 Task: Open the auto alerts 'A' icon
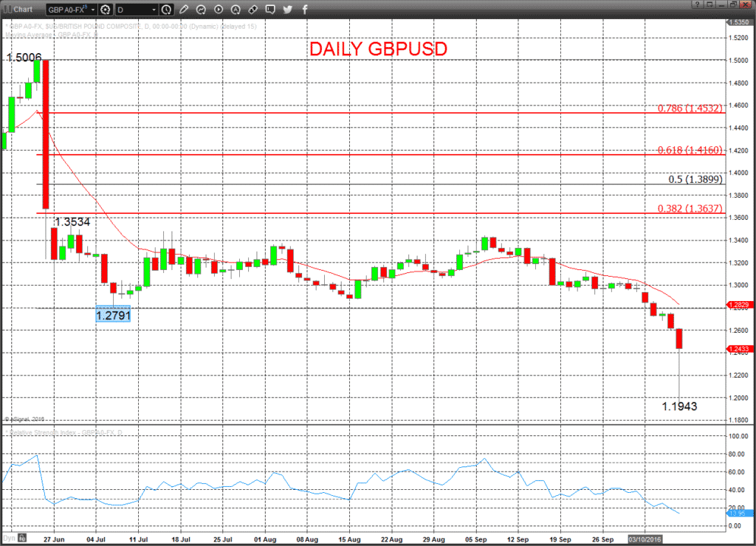[236, 9]
